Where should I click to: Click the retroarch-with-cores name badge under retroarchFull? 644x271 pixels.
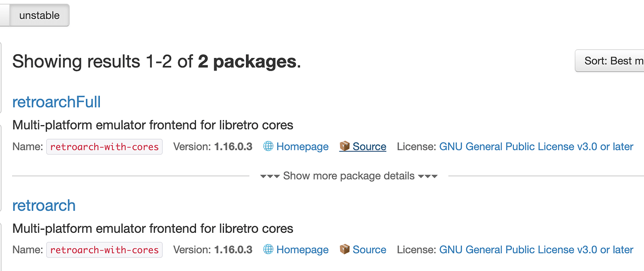(x=105, y=147)
